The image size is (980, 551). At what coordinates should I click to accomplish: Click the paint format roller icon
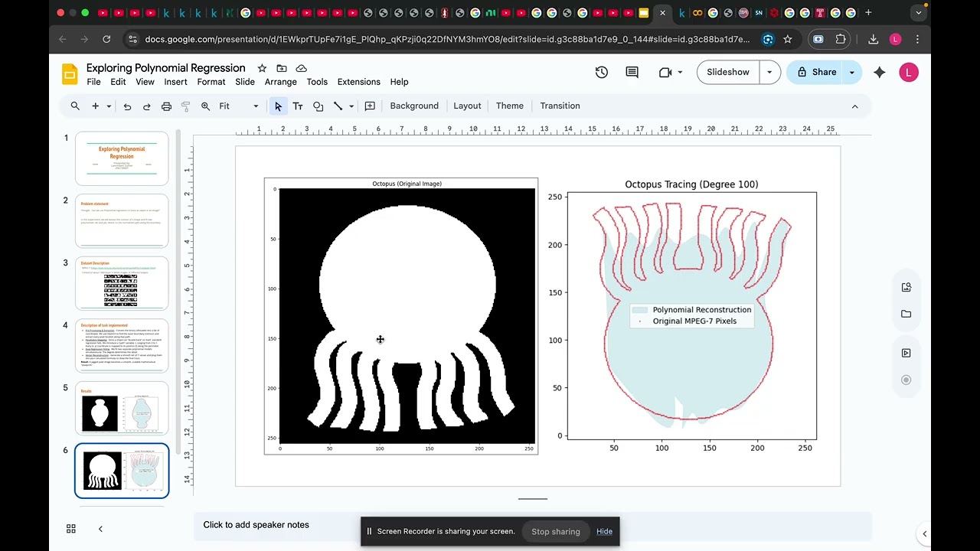185,106
